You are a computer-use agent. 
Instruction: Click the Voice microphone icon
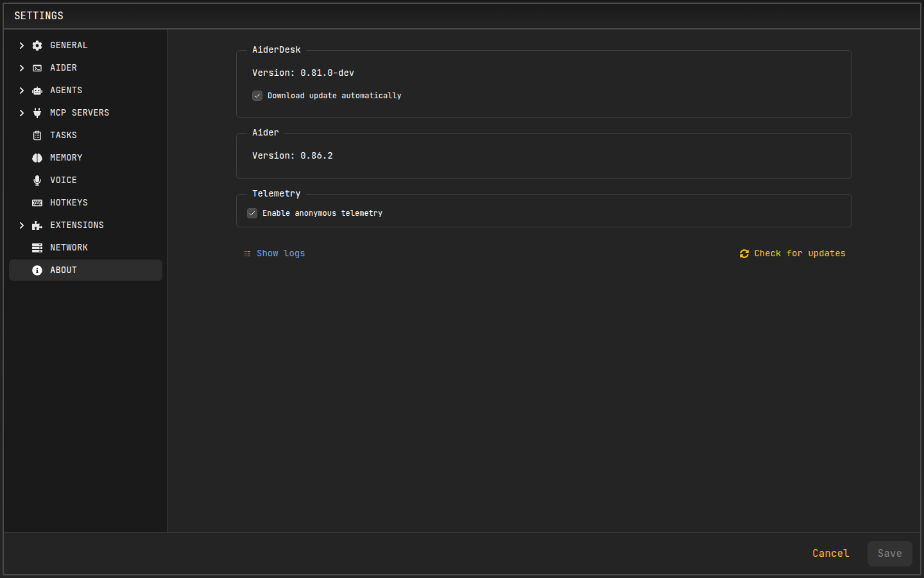[x=37, y=180]
